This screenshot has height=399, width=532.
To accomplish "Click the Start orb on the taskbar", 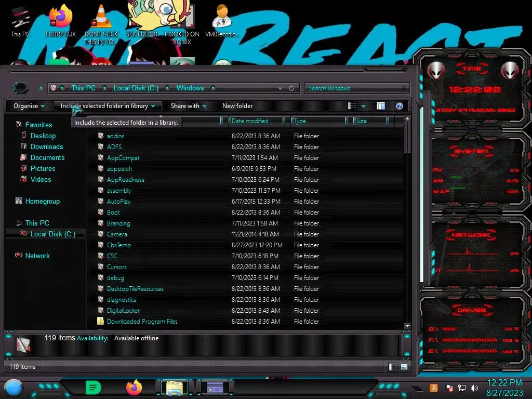I will (x=14, y=388).
